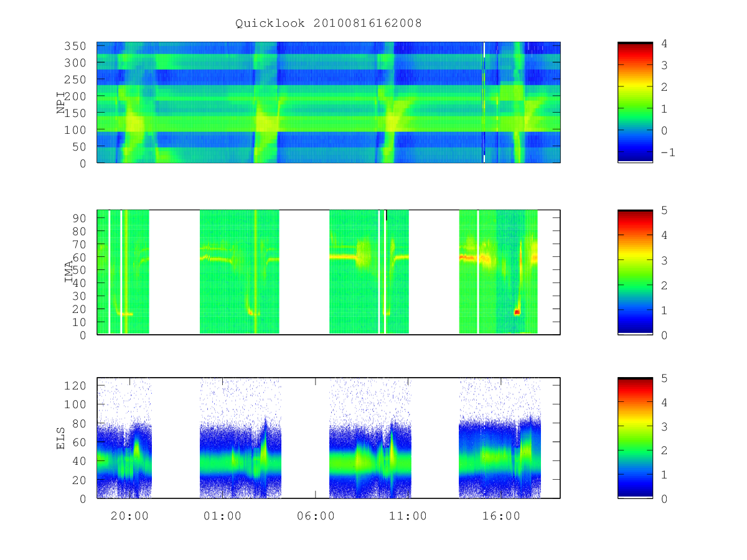
Task: Click the 5 label on IMA colorbar
Action: coord(664,210)
